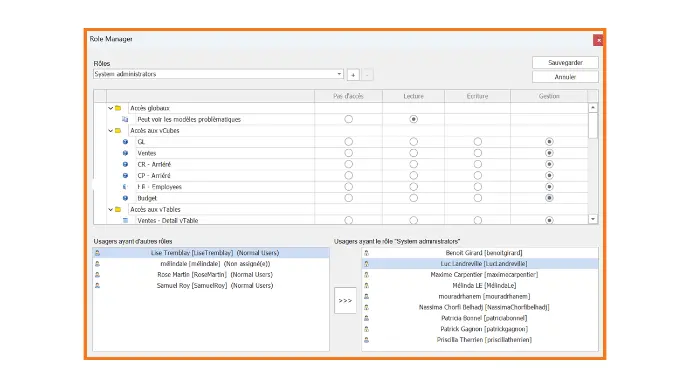Click the Gestion column header
This screenshot has width=690, height=388.
click(549, 96)
